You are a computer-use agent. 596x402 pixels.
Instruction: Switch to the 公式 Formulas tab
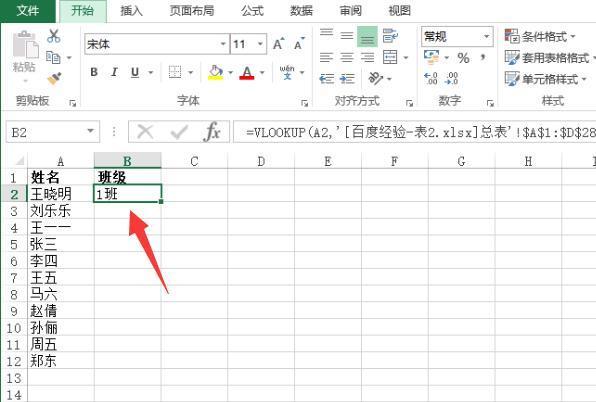(x=252, y=11)
